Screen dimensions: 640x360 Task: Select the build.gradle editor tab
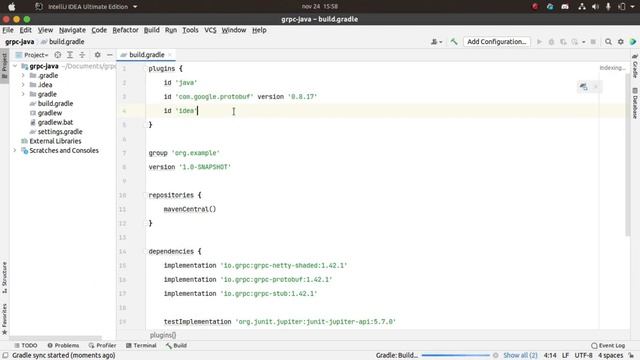146,55
